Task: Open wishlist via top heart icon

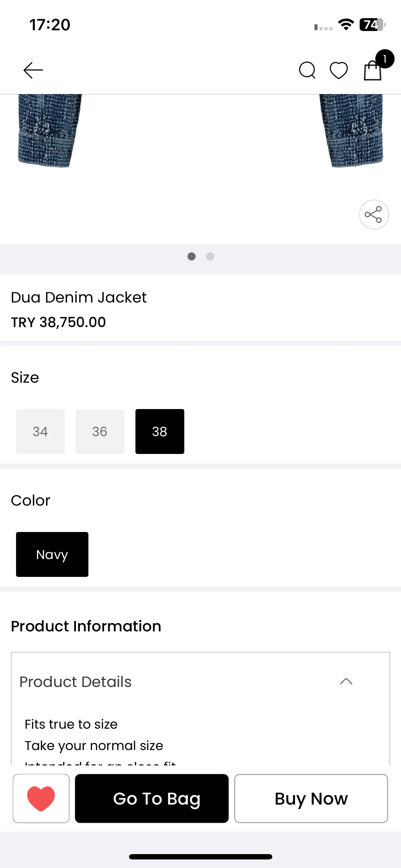Action: (339, 70)
